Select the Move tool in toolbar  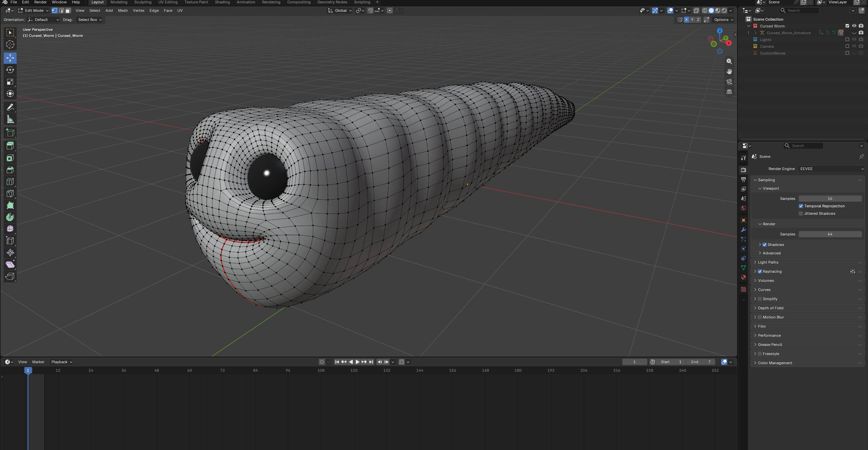tap(10, 58)
